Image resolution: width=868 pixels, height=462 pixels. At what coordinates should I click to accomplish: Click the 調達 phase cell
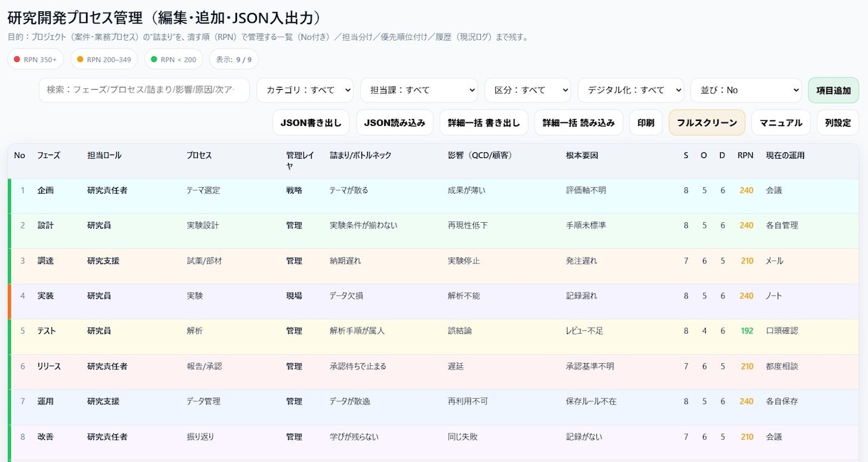point(46,261)
